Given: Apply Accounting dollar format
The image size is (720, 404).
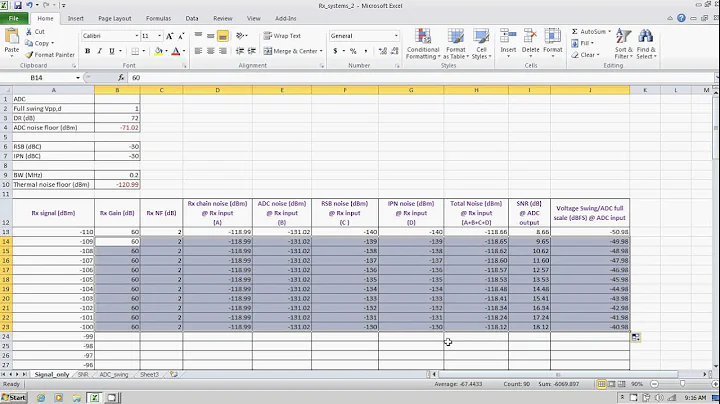Looking at the screenshot, I should 335,51.
